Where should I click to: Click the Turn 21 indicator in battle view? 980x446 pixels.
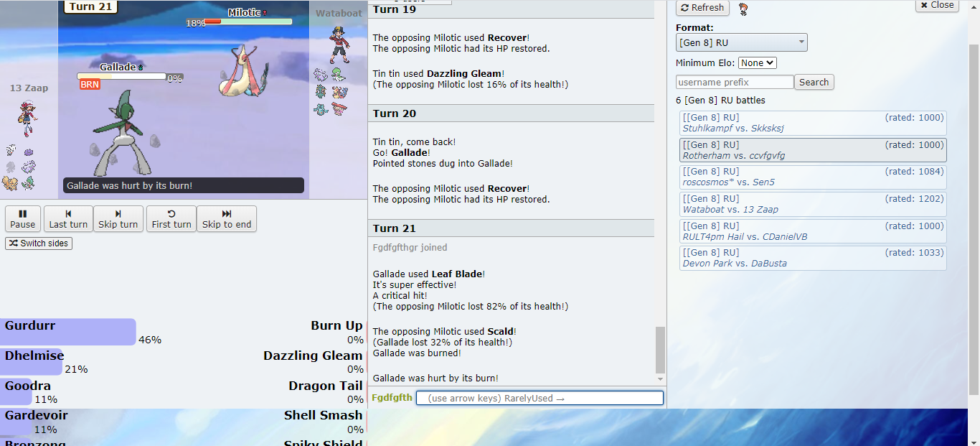click(91, 6)
